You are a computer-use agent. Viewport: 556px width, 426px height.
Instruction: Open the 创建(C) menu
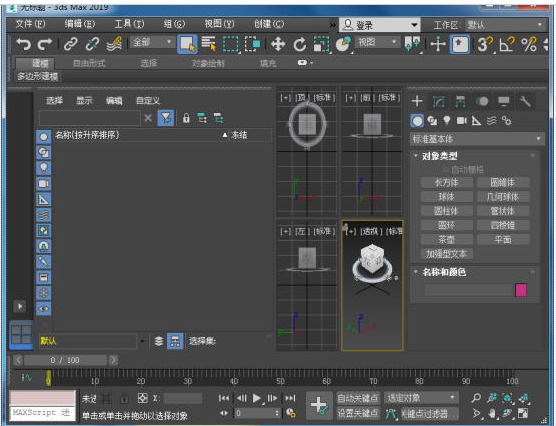(269, 24)
